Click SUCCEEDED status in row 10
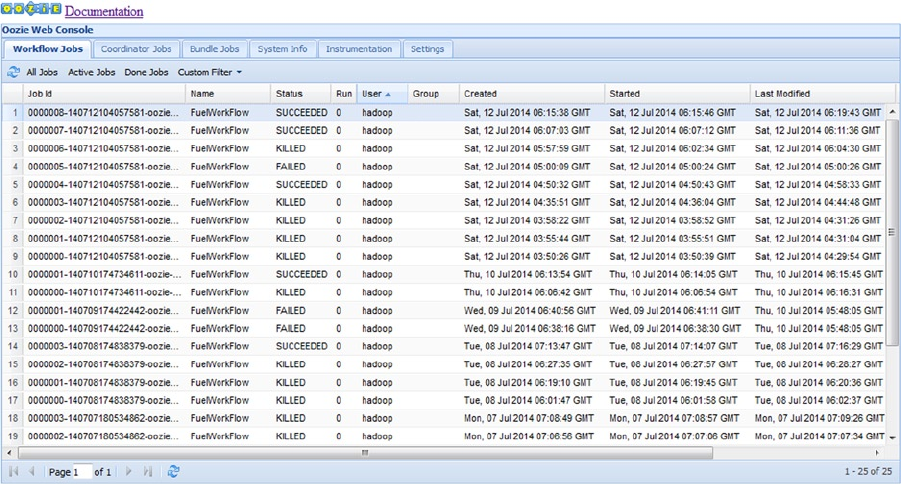901x484 pixels. [301, 274]
